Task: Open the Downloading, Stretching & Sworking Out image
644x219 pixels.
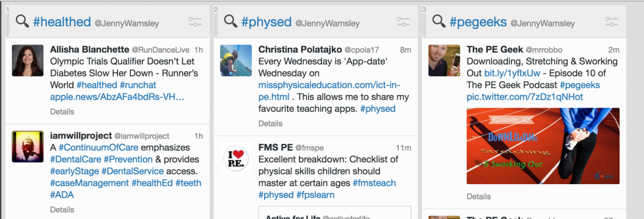Action: (x=543, y=146)
